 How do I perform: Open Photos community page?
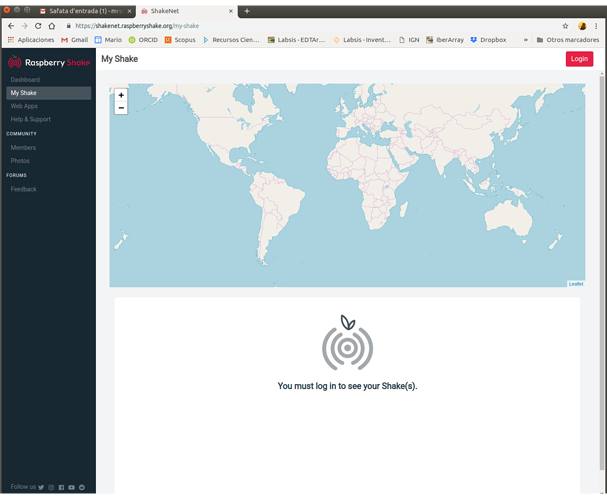20,161
